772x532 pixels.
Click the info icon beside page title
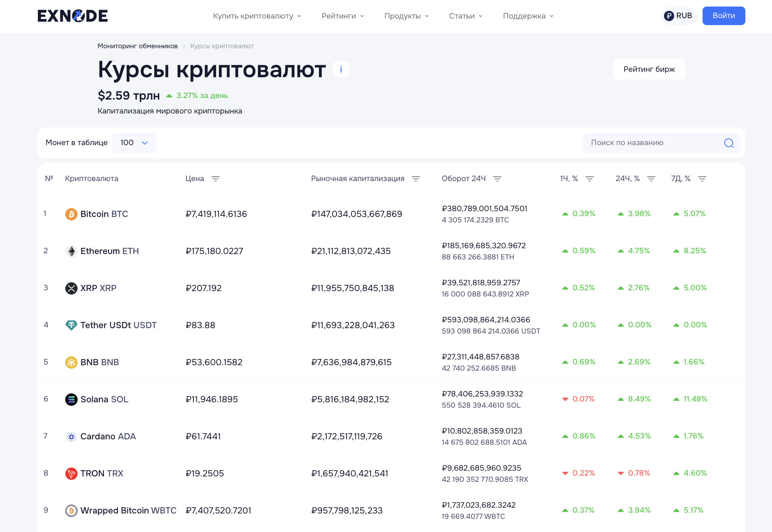(x=341, y=69)
